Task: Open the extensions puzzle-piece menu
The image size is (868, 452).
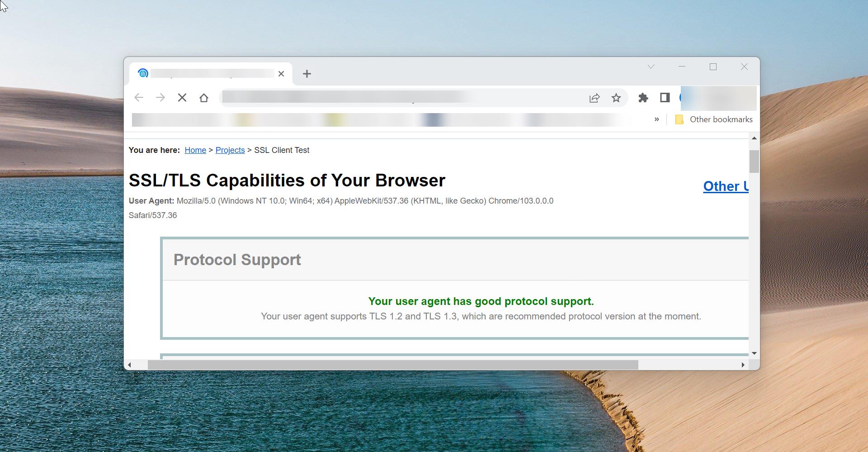Action: coord(644,98)
